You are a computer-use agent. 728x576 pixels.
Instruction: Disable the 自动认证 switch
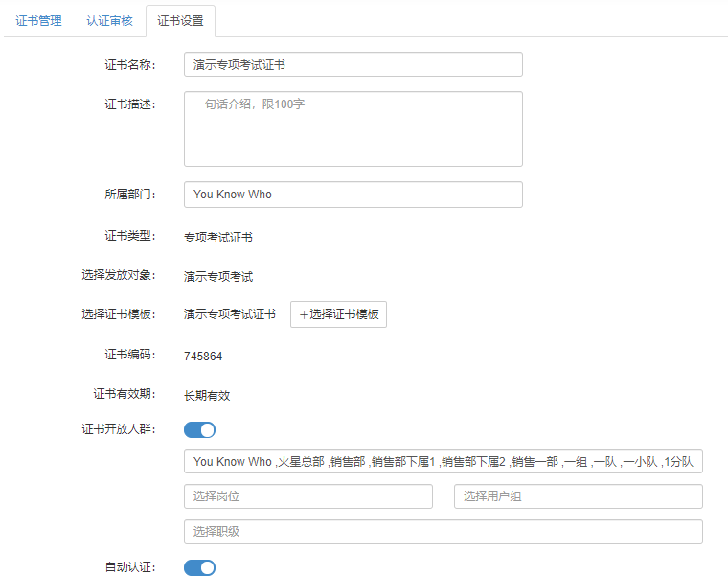[199, 567]
